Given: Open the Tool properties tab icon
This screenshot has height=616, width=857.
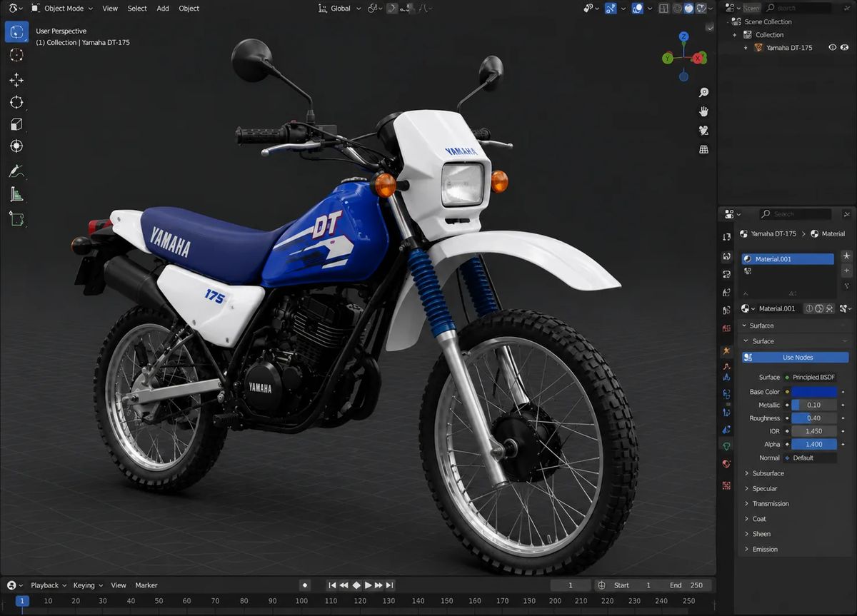Looking at the screenshot, I should 726,236.
